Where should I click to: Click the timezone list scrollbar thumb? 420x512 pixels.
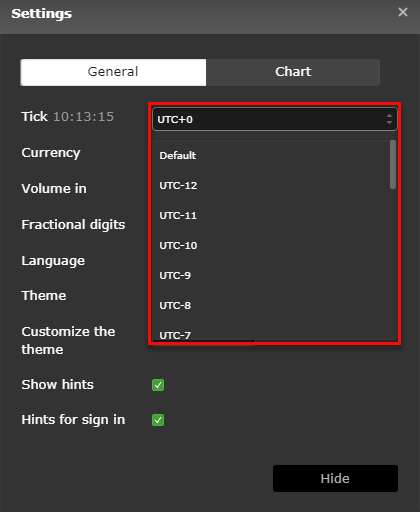[393, 165]
